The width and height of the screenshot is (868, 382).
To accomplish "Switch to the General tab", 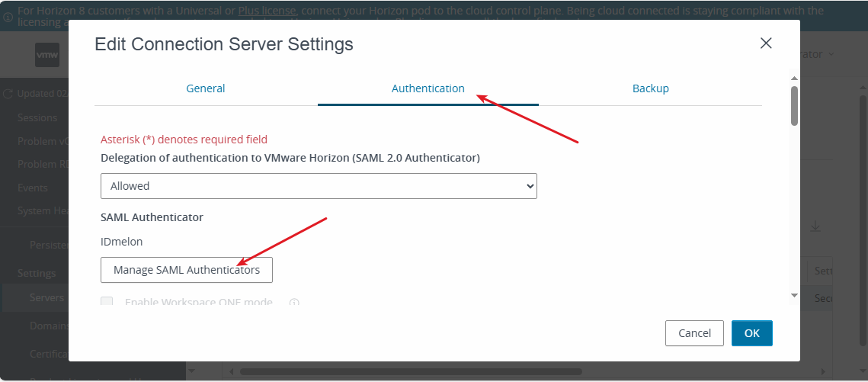I will coord(205,88).
